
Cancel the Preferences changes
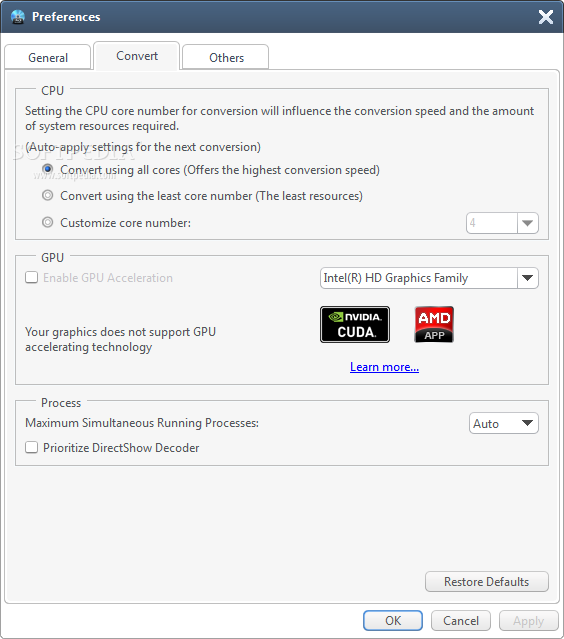[461, 621]
